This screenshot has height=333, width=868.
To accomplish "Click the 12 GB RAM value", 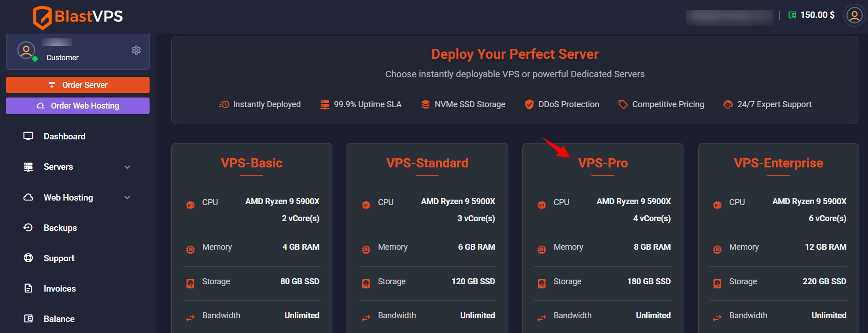I will pos(826,247).
